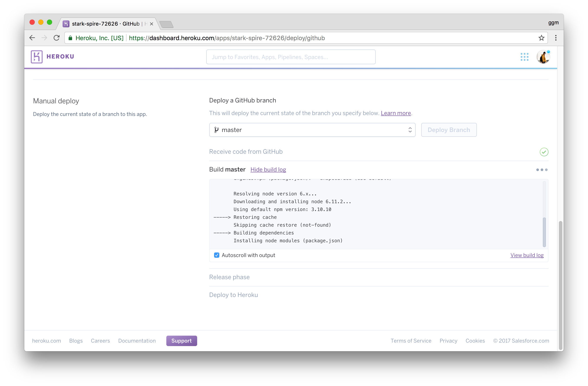Open the View build log link
The width and height of the screenshot is (588, 386).
click(527, 255)
